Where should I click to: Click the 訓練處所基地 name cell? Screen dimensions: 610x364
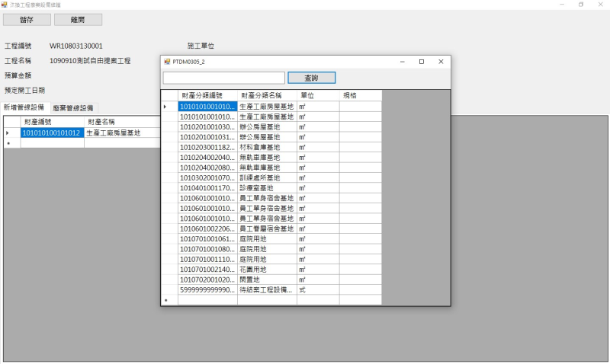[267, 177]
